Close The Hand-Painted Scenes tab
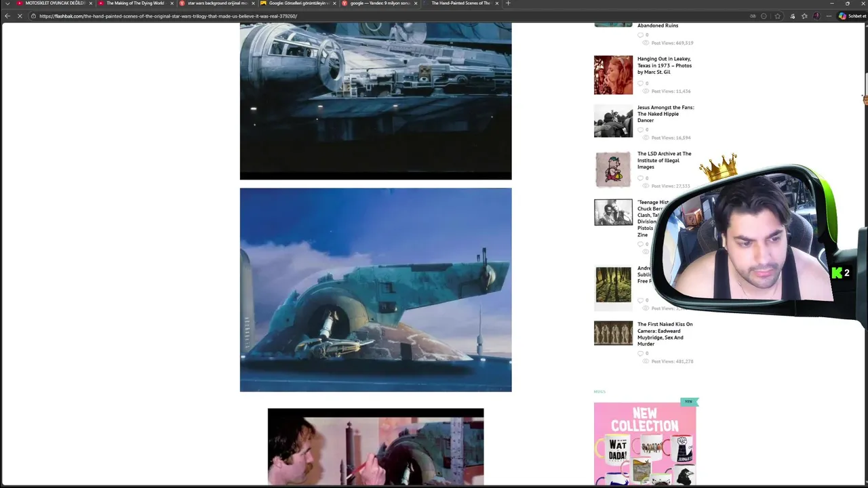 (x=497, y=3)
